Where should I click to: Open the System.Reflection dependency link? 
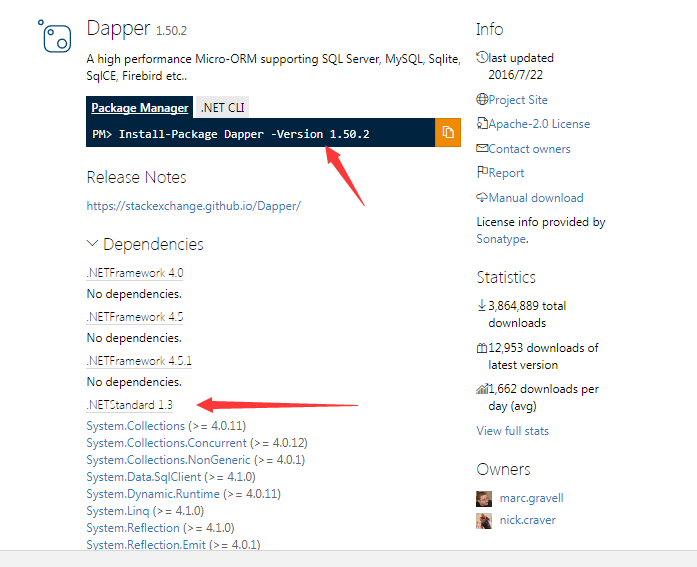[133, 527]
